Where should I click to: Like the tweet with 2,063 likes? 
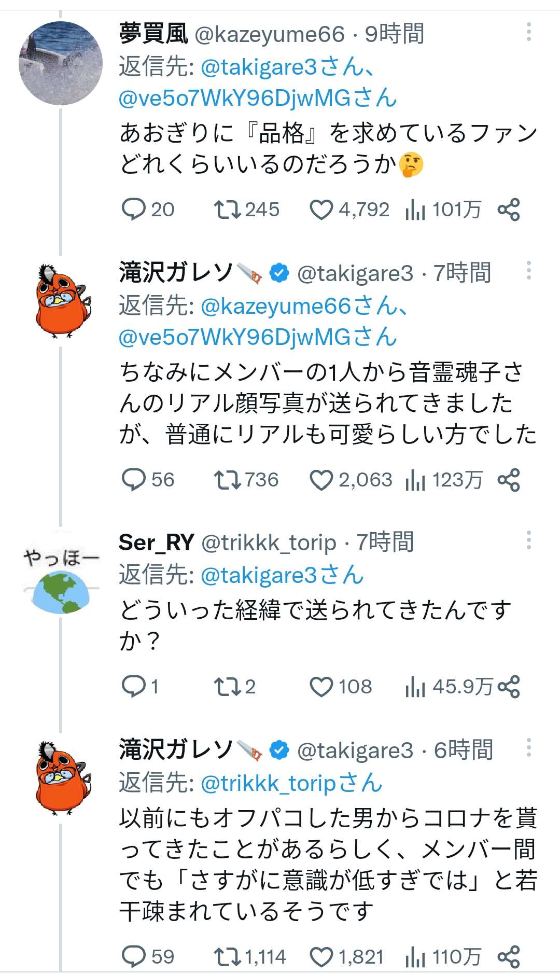pyautogui.click(x=321, y=480)
